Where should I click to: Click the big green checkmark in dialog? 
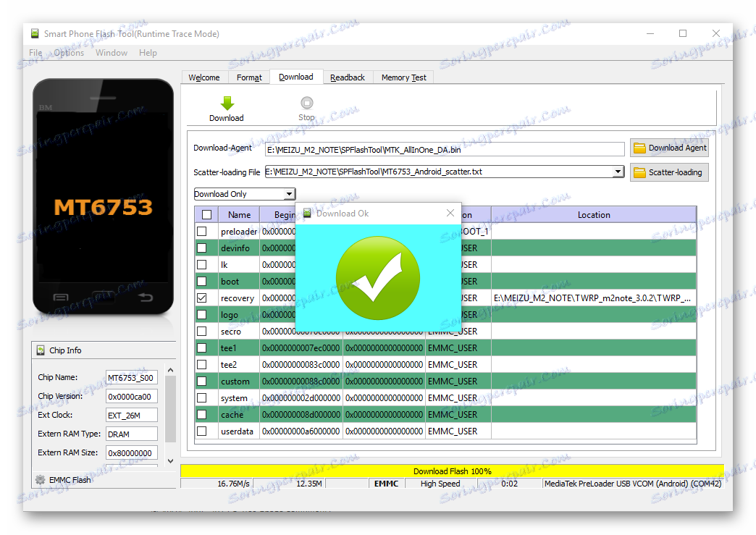pyautogui.click(x=378, y=278)
